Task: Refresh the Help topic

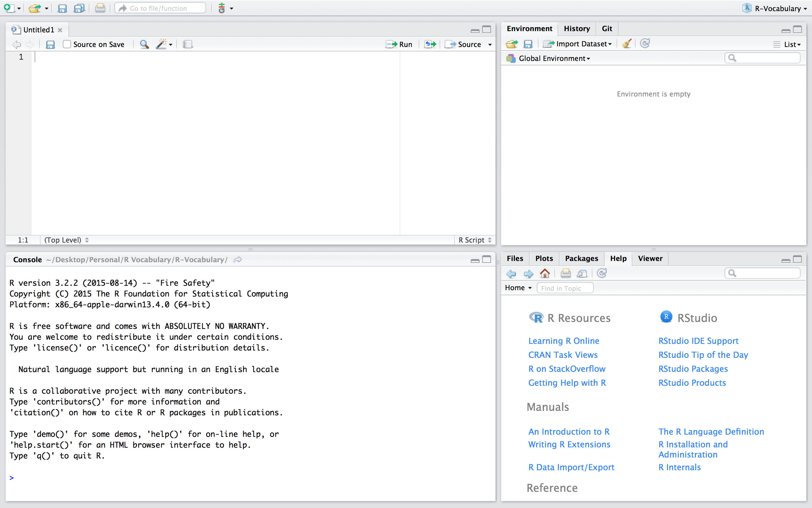Action: [x=602, y=273]
